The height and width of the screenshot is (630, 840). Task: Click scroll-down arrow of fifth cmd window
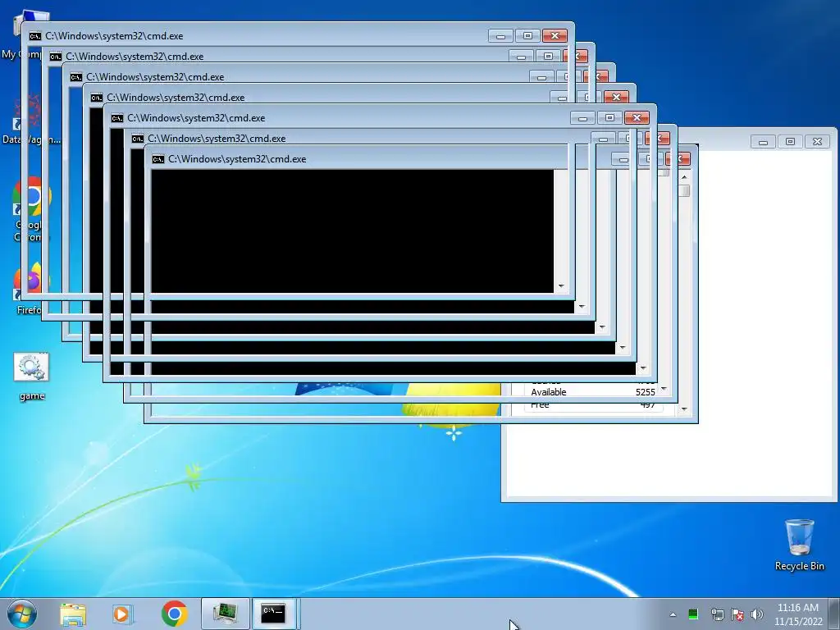coord(643,368)
